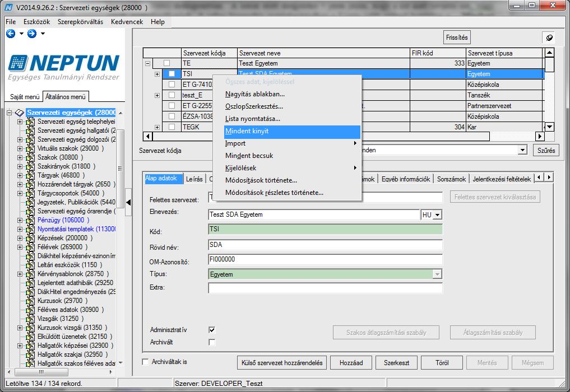
Task: Open the back arrow history dropdown
Action: 21,34
